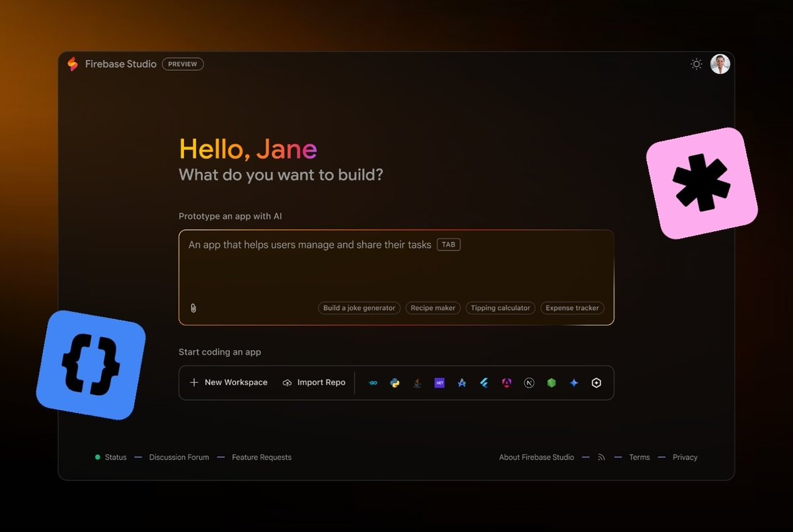Select the .NET template icon

(x=439, y=383)
